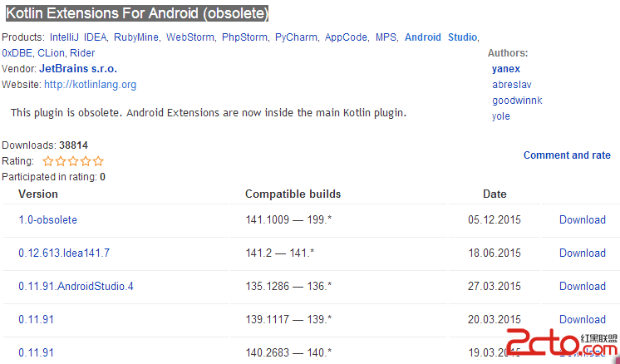620x364 pixels.
Task: Open the 1.0-obsolete version link
Action: tap(48, 219)
